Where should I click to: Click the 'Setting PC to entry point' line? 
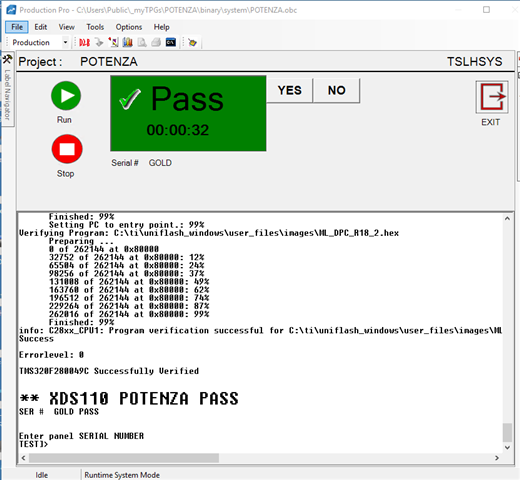point(127,225)
